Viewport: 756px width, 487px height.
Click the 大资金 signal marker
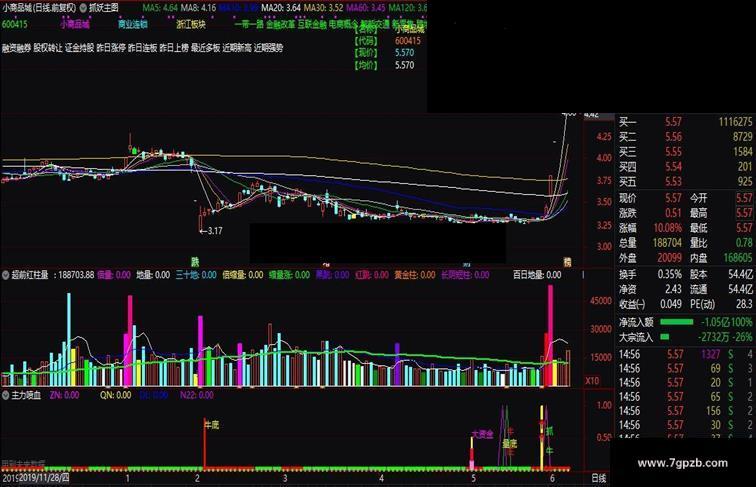click(x=483, y=434)
